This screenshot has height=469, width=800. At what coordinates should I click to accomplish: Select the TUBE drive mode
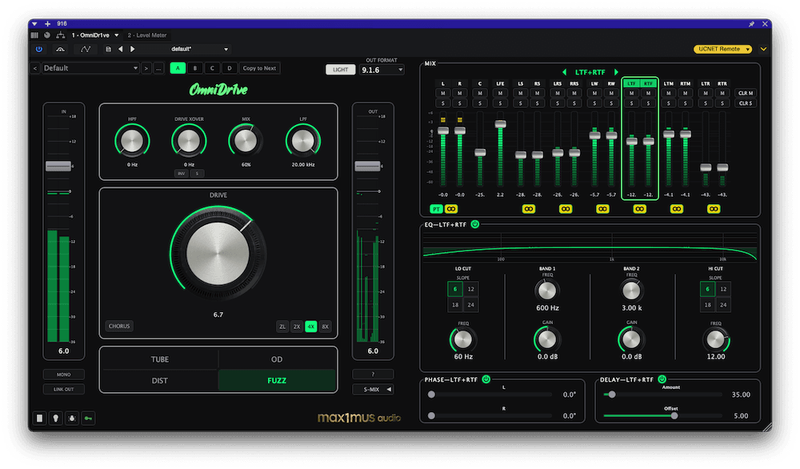pyautogui.click(x=160, y=359)
